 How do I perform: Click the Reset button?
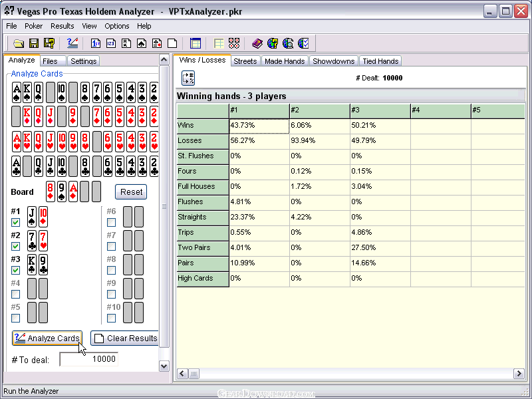point(131,192)
